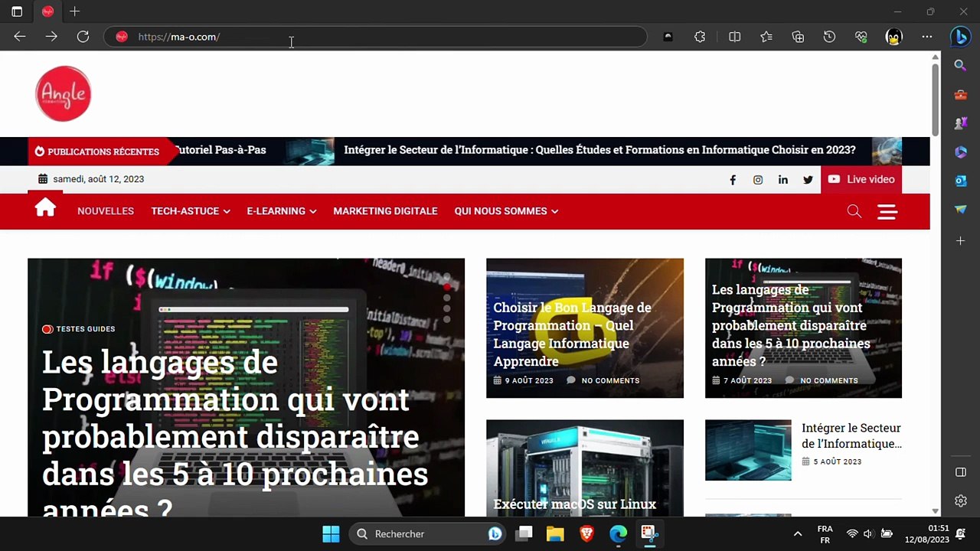The width and height of the screenshot is (980, 551).
Task: Select the second slider dot indicator
Action: tap(447, 288)
